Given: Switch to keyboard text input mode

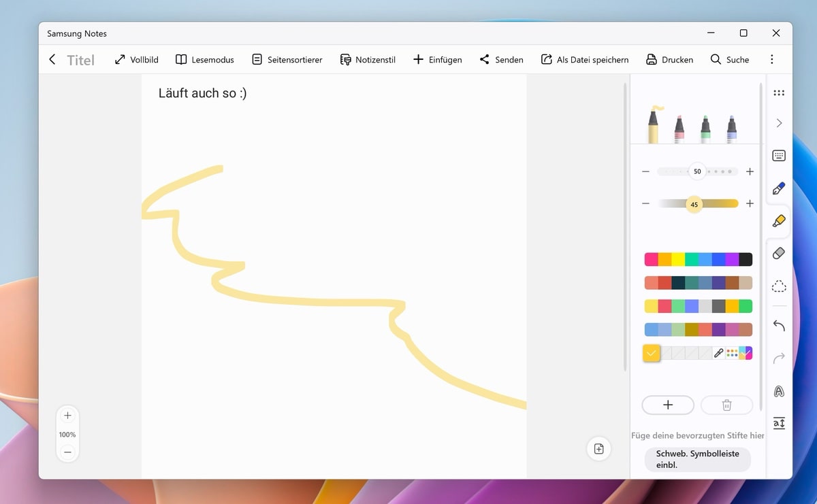Looking at the screenshot, I should point(779,156).
